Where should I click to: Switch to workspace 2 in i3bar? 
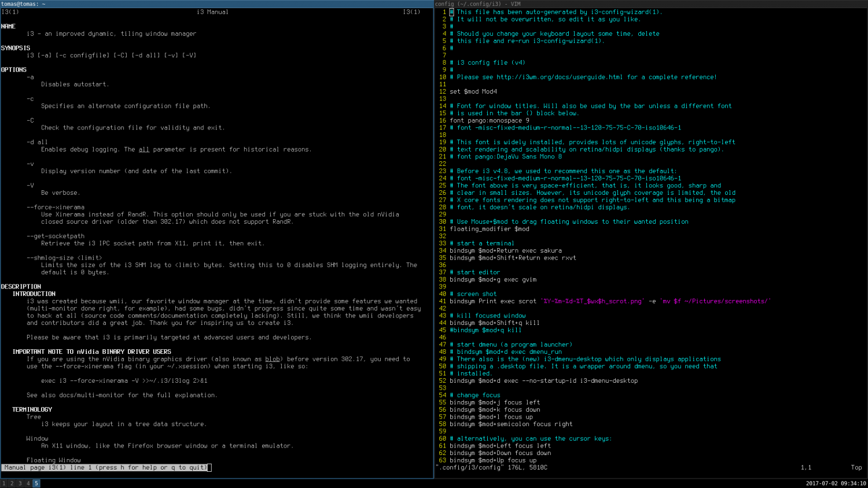click(x=12, y=483)
